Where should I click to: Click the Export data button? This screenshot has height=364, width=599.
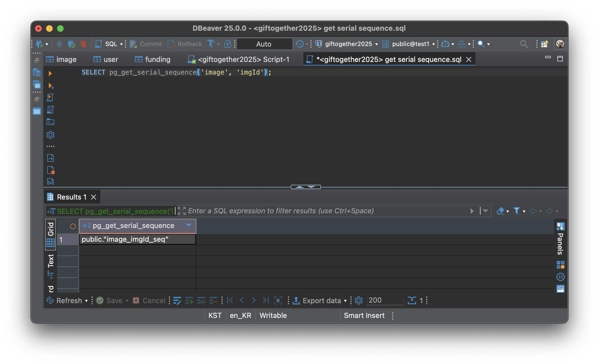tap(317, 301)
